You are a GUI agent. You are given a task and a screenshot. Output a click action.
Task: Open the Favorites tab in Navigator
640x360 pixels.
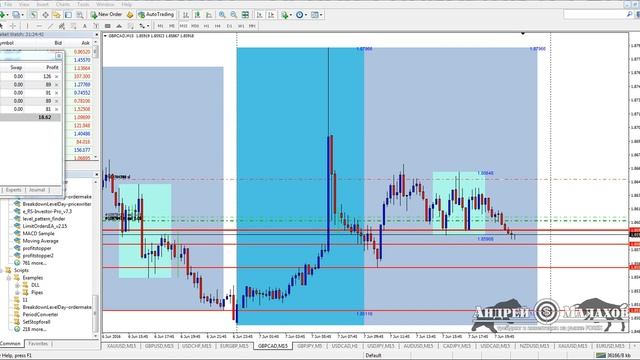coord(38,344)
